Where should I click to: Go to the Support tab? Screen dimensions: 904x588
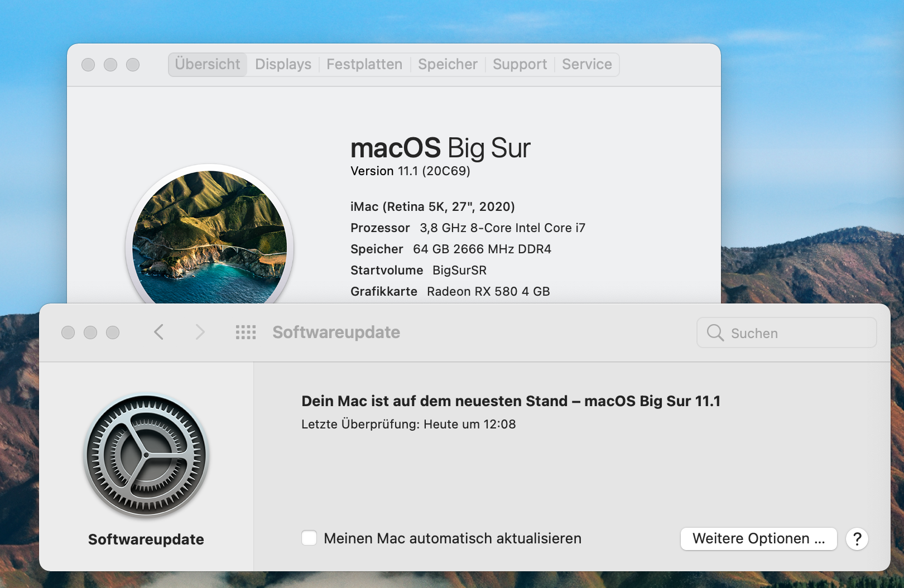click(520, 65)
